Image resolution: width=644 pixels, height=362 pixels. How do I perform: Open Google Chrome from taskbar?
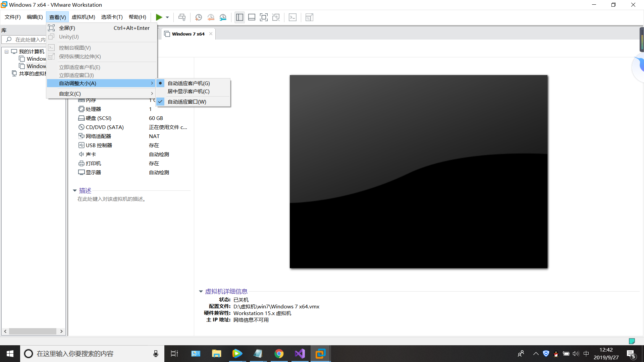tap(279, 354)
